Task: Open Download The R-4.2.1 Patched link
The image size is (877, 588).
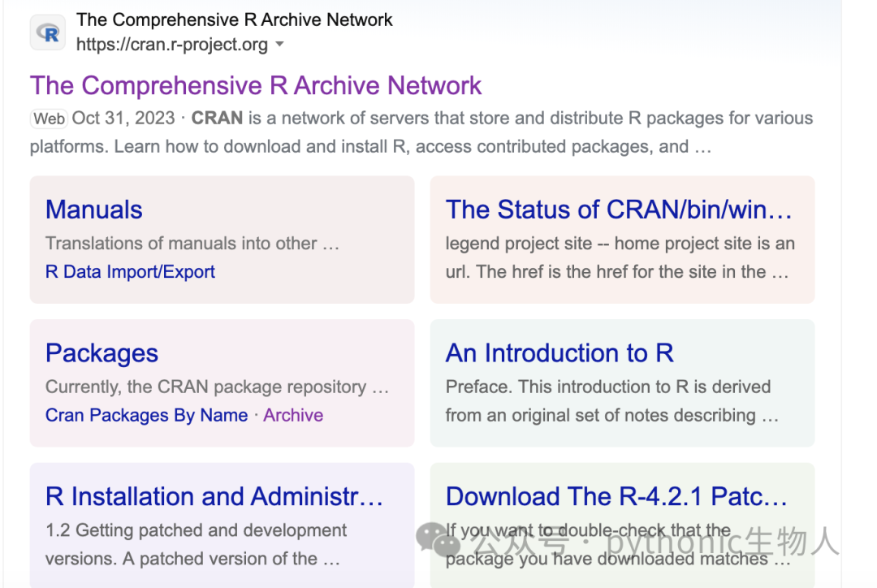Action: [x=616, y=496]
